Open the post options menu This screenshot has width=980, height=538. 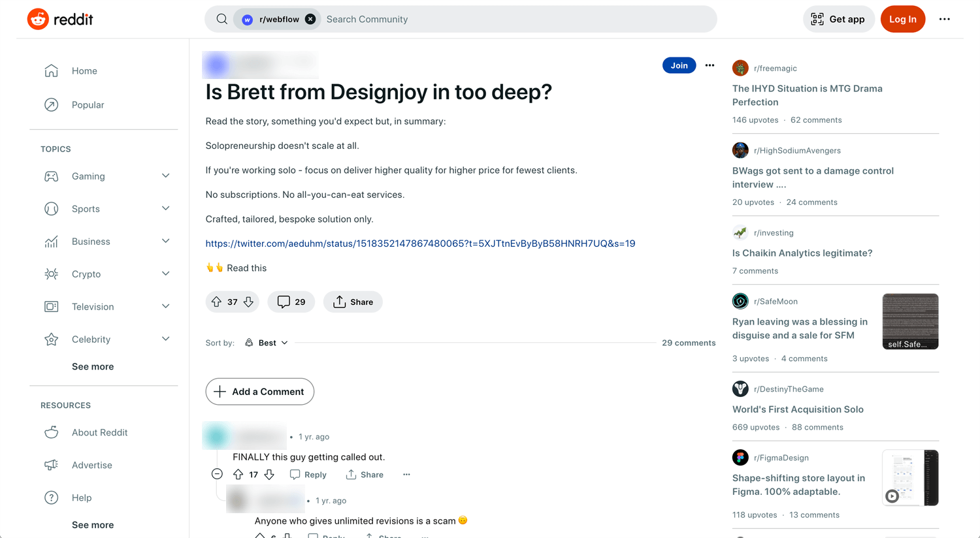coord(710,65)
